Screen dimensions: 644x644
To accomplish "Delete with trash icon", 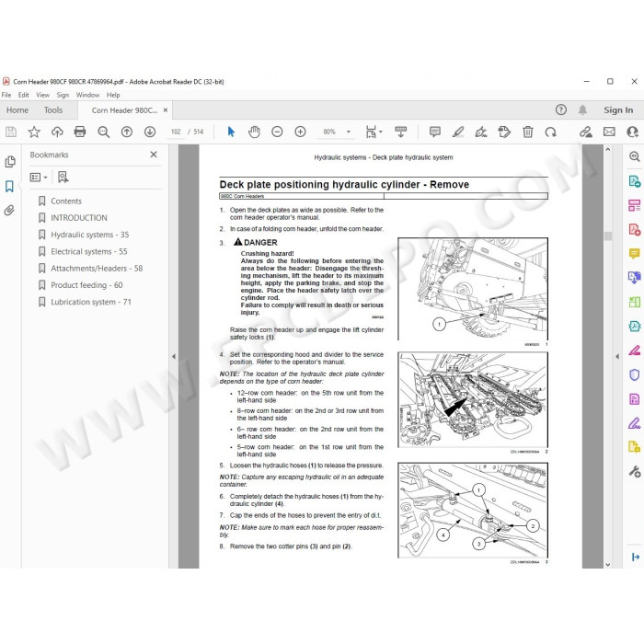I will [528, 132].
